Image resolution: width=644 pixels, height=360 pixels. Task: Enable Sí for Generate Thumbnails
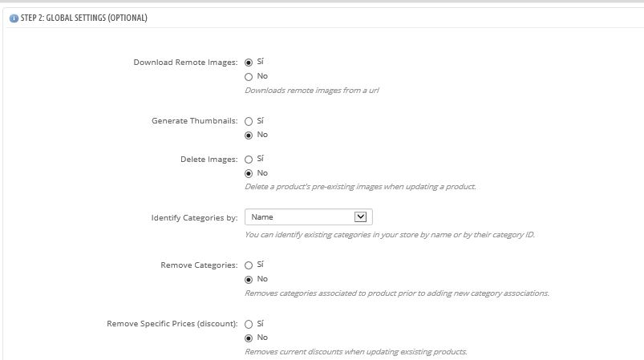pyautogui.click(x=249, y=122)
